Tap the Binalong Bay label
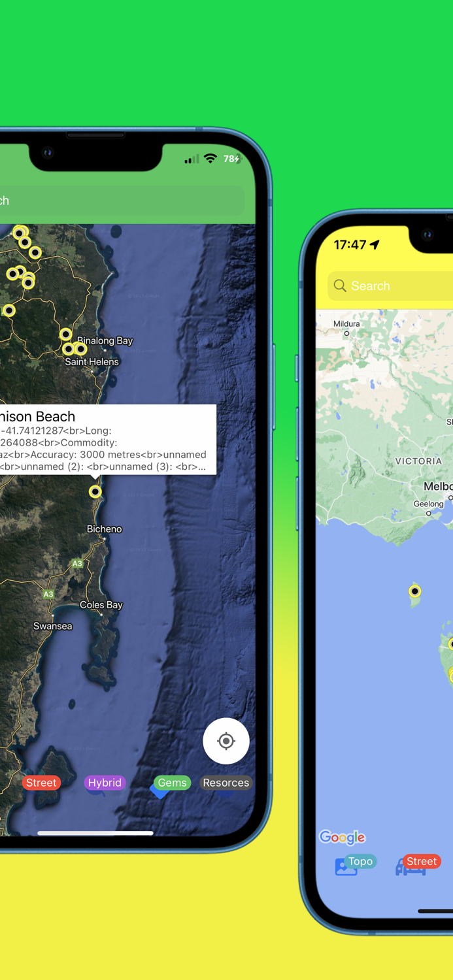Image resolution: width=453 pixels, height=980 pixels. [x=105, y=341]
